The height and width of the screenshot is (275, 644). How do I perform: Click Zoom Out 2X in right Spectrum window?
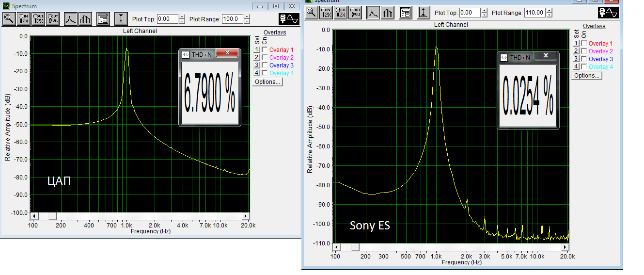(341, 12)
